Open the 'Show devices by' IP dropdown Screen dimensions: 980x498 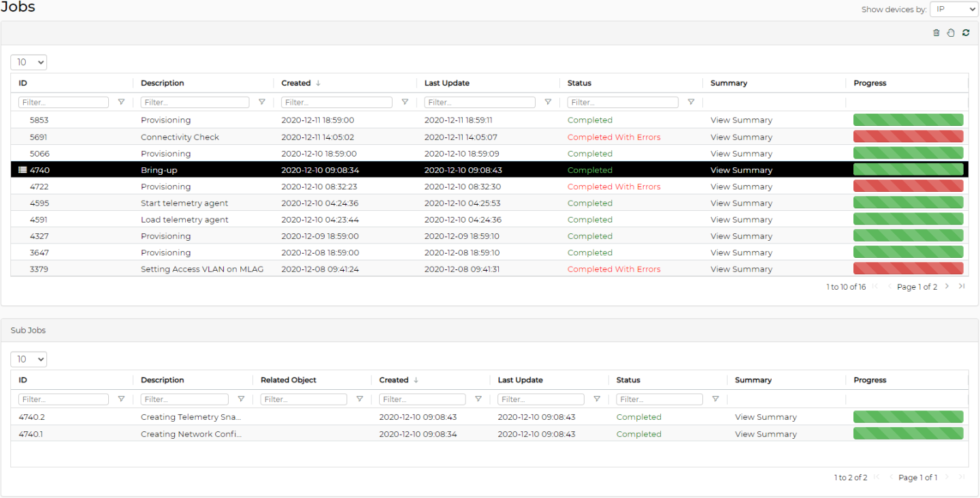pos(953,10)
